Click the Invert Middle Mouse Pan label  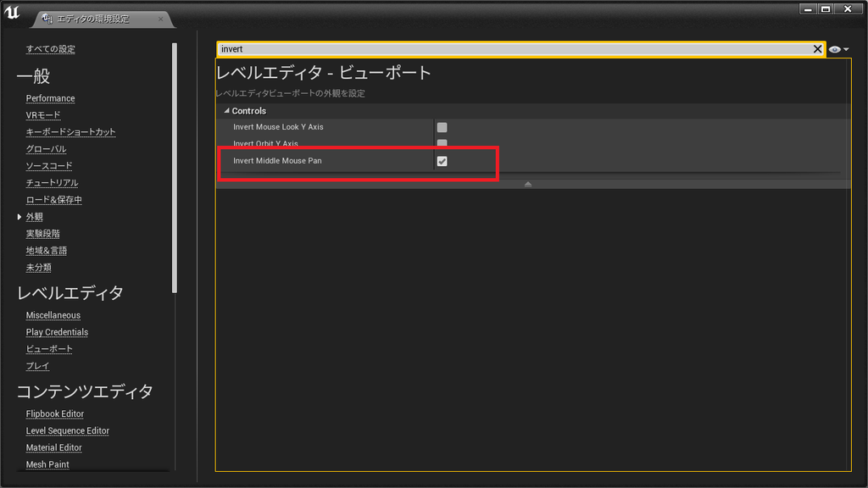(x=277, y=160)
